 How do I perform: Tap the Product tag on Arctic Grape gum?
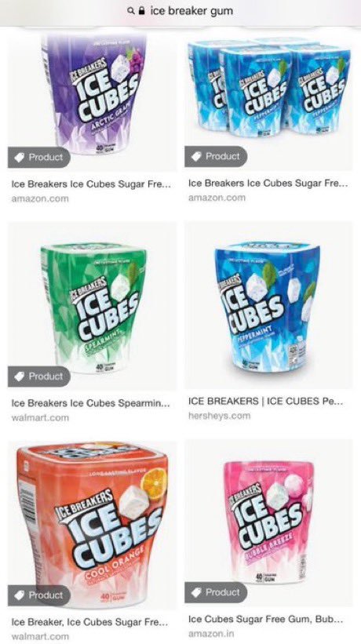coord(39,158)
